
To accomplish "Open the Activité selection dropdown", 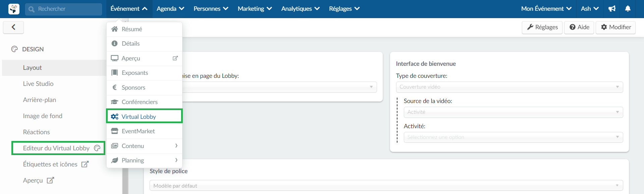I will tap(513, 137).
